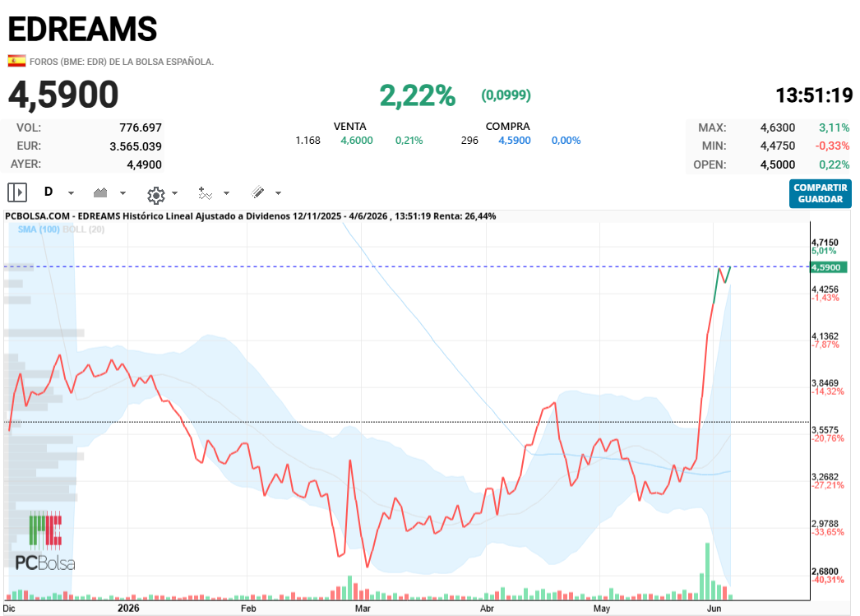Click the BOLL (20) indicator label
This screenshot has height=616, width=860.
(83, 229)
